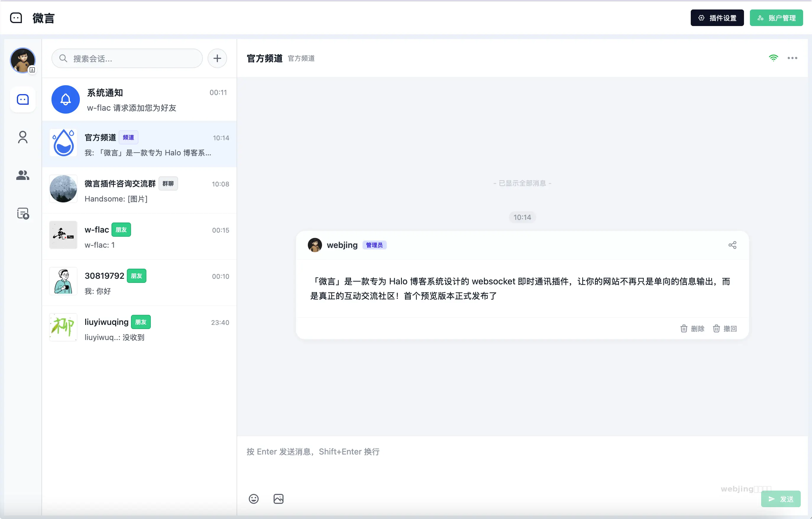This screenshot has height=519, width=812.
Task: Recall the message using 撤回
Action: pos(725,328)
